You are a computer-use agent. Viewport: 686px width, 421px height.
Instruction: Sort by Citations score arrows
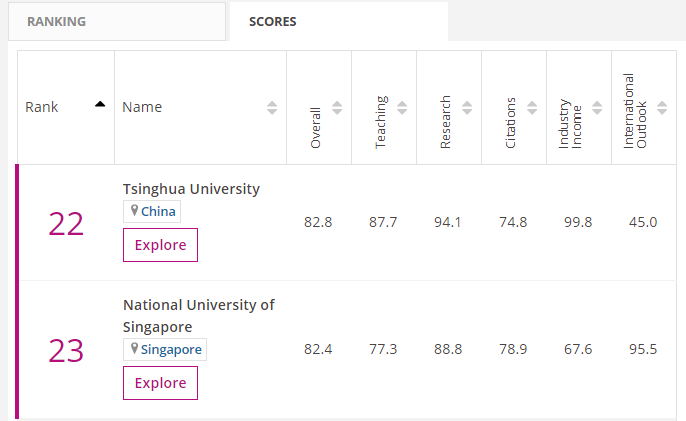(532, 108)
